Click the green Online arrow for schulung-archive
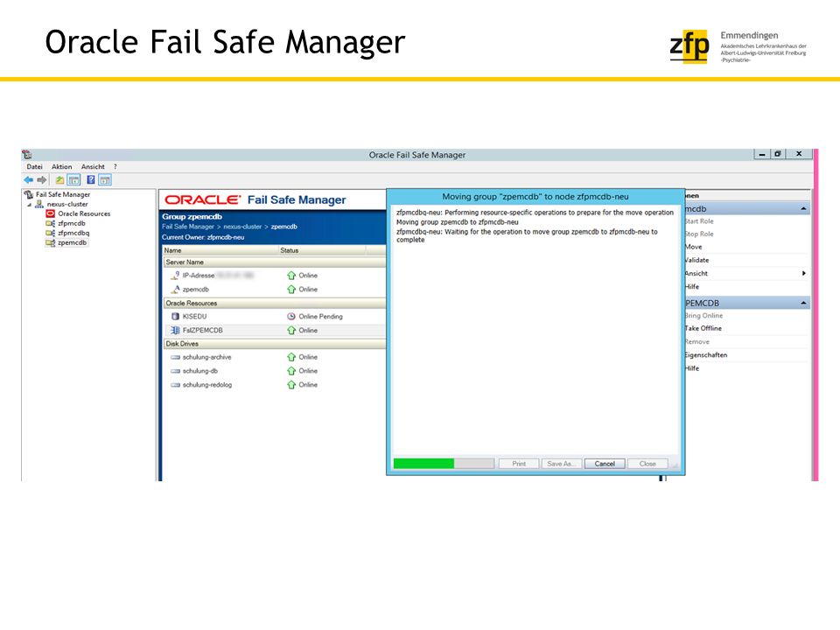Viewport: 840px width, 630px height. tap(291, 357)
